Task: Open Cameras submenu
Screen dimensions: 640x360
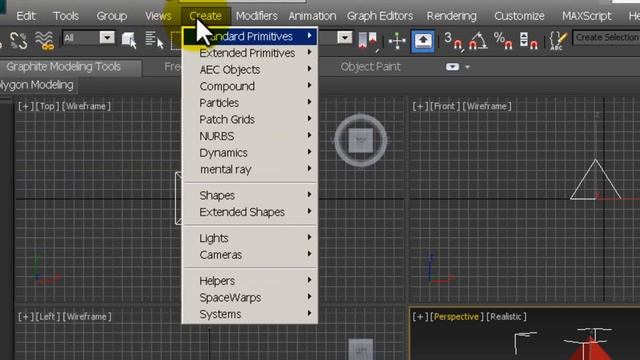Action: (x=250, y=255)
